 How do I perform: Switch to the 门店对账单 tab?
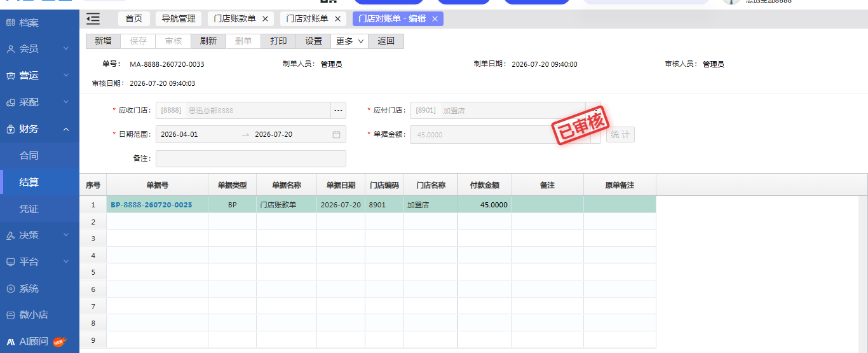pyautogui.click(x=308, y=19)
